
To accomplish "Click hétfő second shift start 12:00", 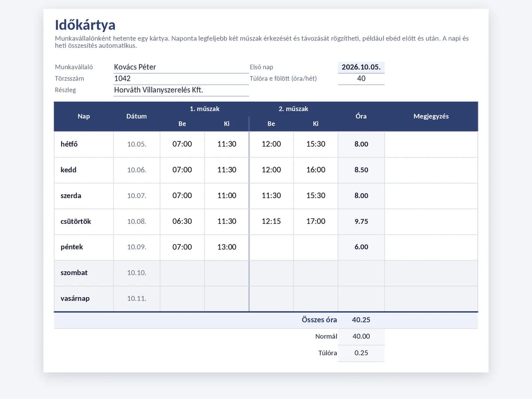I will [271, 144].
